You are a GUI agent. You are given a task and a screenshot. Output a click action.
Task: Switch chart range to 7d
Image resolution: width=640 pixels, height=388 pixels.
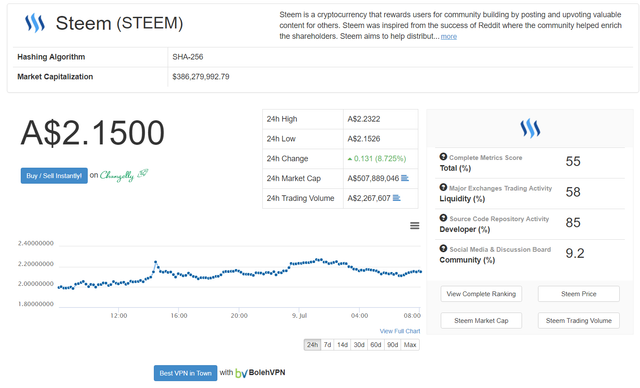tap(327, 345)
